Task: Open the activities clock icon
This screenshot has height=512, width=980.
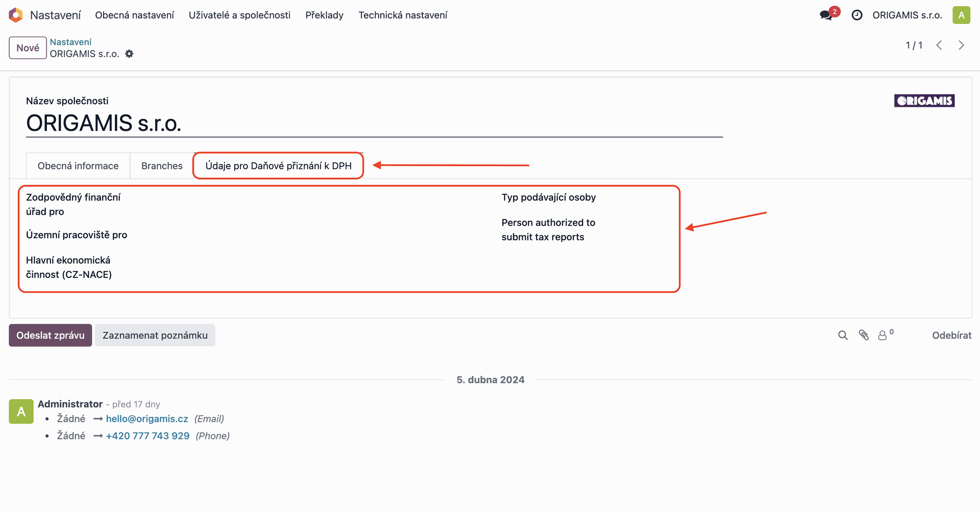Action: click(x=857, y=15)
